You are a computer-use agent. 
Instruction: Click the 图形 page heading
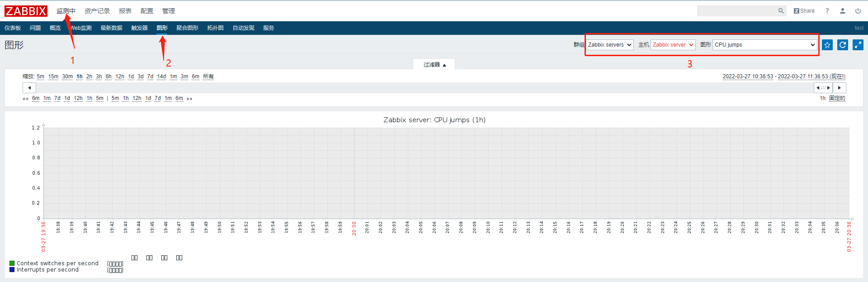pyautogui.click(x=14, y=45)
